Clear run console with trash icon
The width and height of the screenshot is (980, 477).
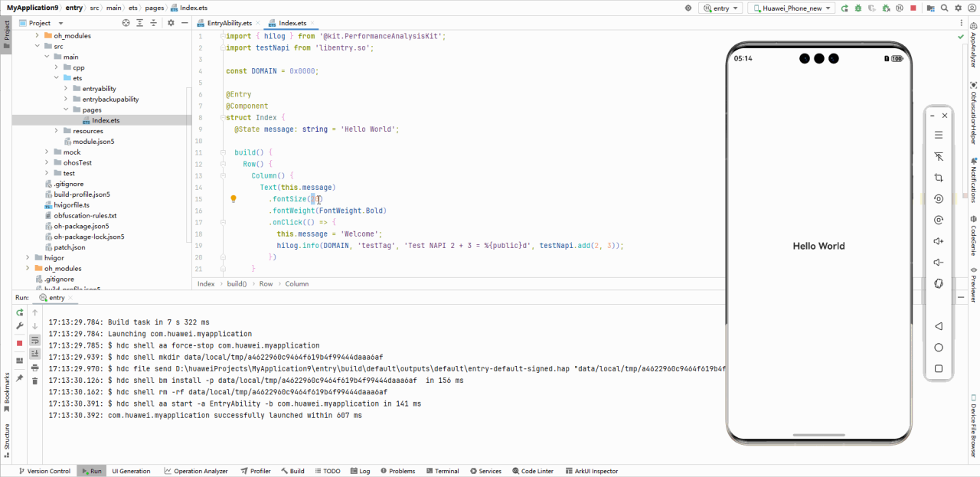click(34, 381)
